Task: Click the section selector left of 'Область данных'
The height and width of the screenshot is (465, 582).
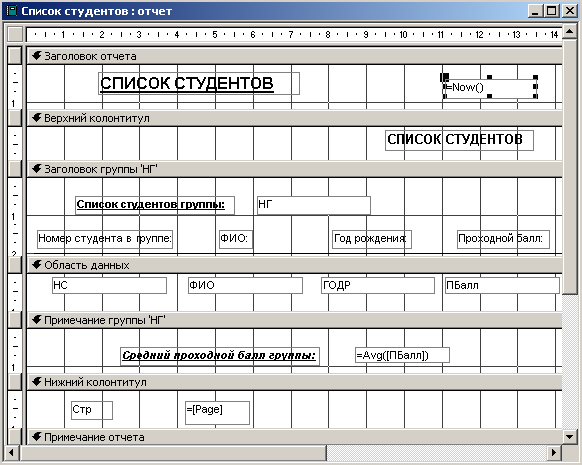Action: click(x=15, y=265)
